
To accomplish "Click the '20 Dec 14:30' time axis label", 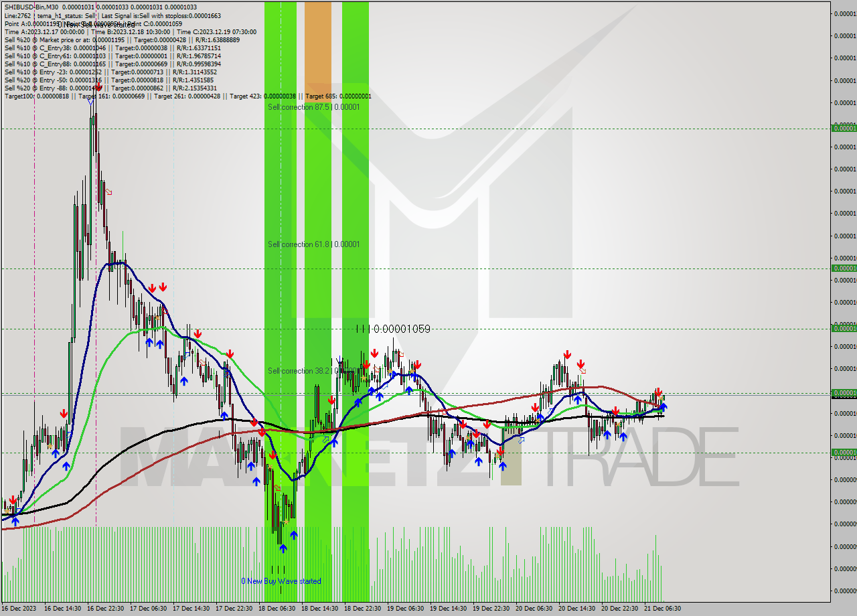I will coord(576,608).
